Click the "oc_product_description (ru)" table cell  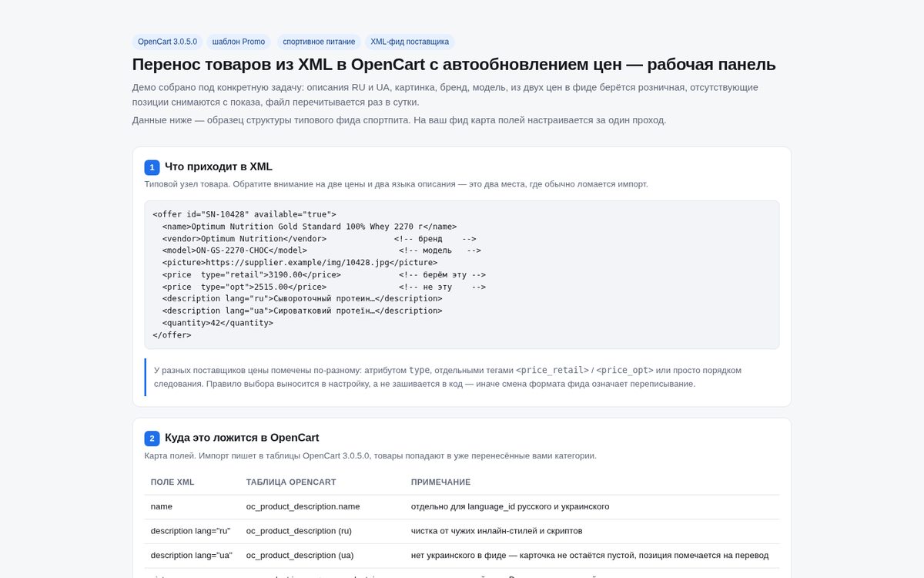[x=299, y=531]
